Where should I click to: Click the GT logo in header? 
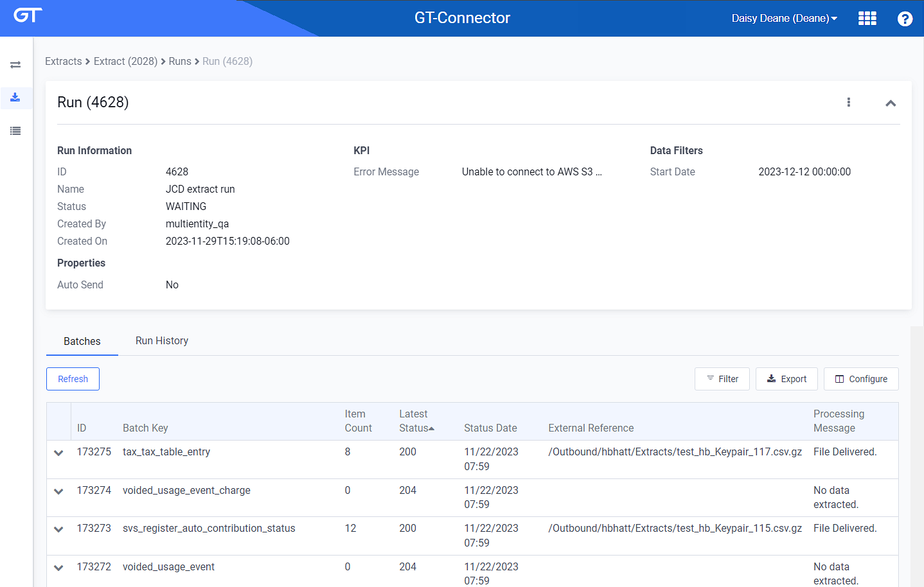(28, 15)
